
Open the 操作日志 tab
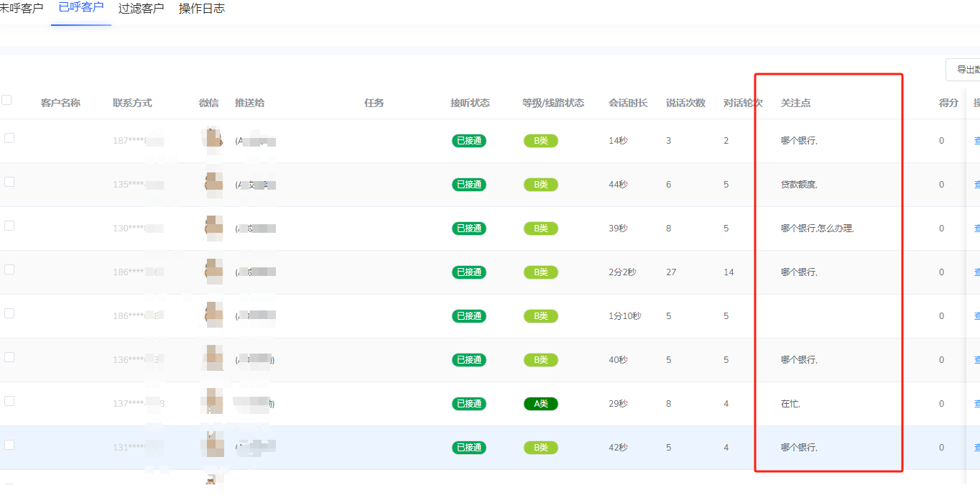[x=201, y=9]
